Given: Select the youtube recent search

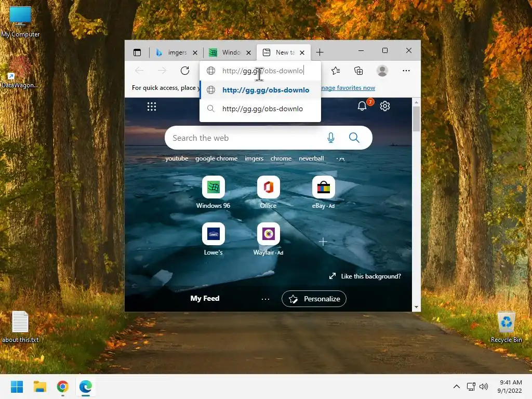Looking at the screenshot, I should [177, 158].
